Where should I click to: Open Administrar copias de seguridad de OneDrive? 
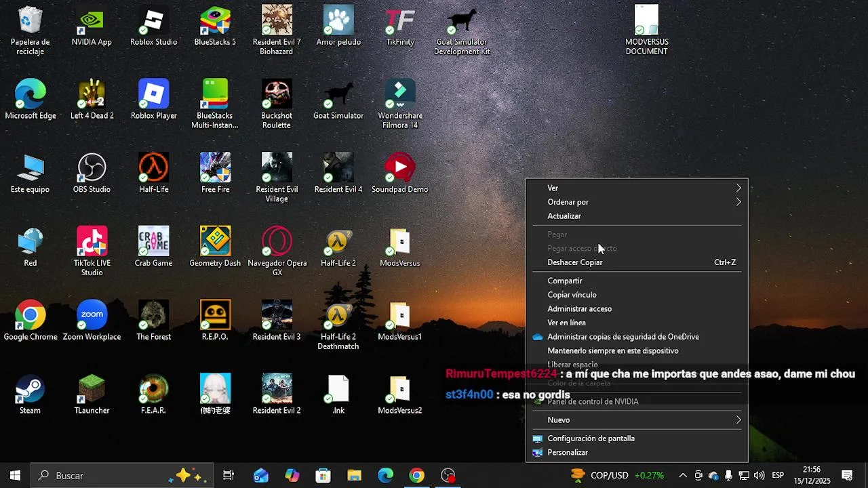pyautogui.click(x=637, y=337)
